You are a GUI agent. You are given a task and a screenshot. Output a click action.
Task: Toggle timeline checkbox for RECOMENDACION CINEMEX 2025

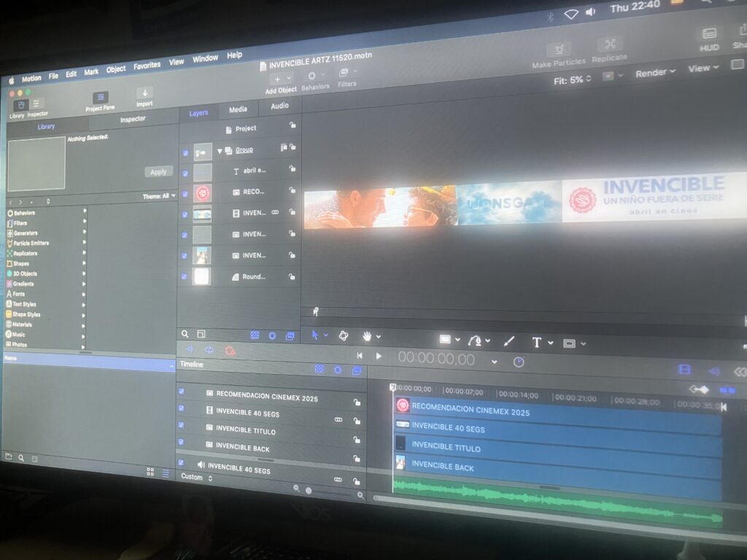182,392
